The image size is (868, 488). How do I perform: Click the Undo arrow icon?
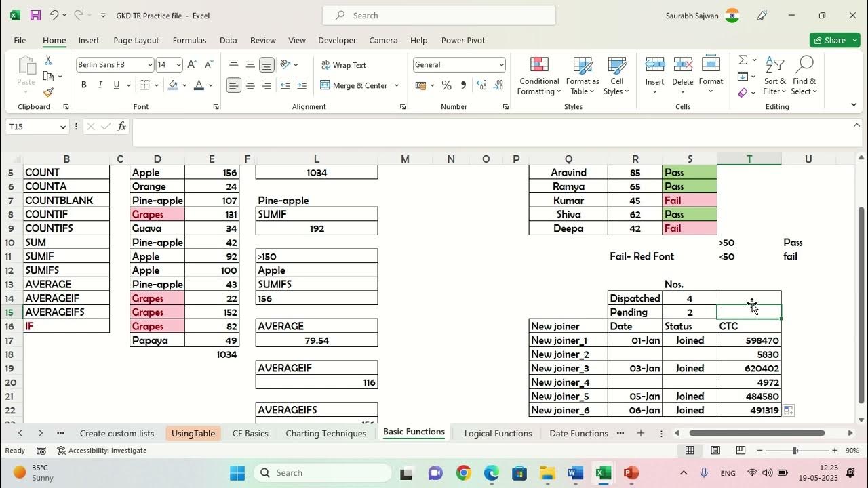click(x=54, y=15)
